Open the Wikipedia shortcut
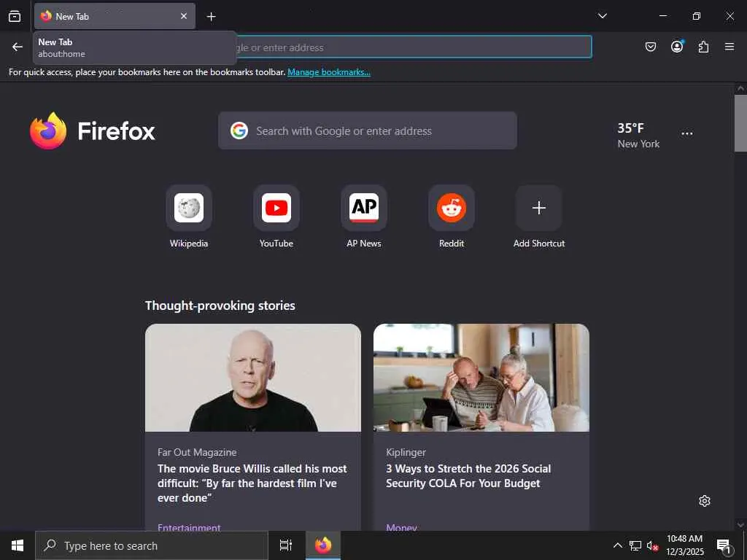Image resolution: width=747 pixels, height=560 pixels. (189, 217)
